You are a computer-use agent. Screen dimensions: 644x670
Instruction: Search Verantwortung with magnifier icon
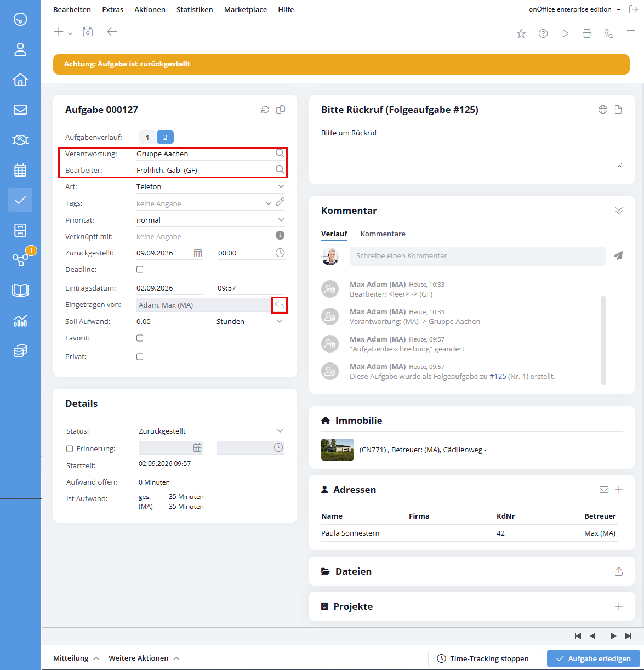(x=280, y=153)
